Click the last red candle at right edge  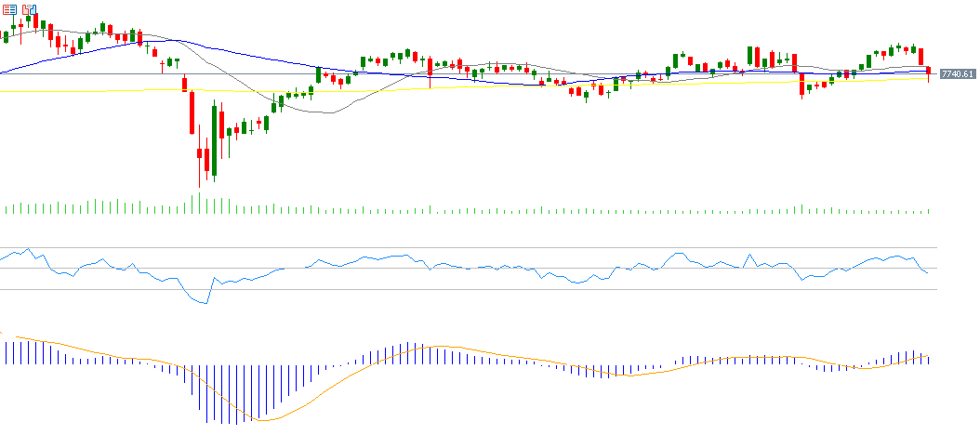click(928, 72)
